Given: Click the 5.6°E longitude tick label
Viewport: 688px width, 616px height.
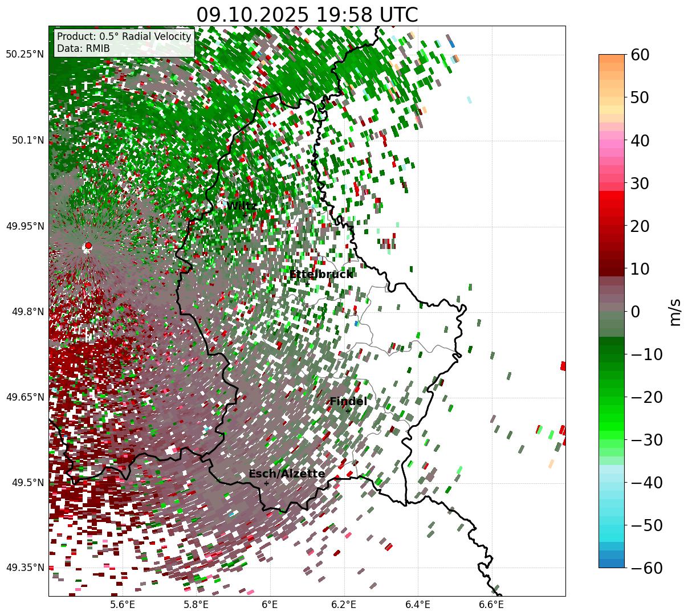Looking at the screenshot, I should 123,605.
